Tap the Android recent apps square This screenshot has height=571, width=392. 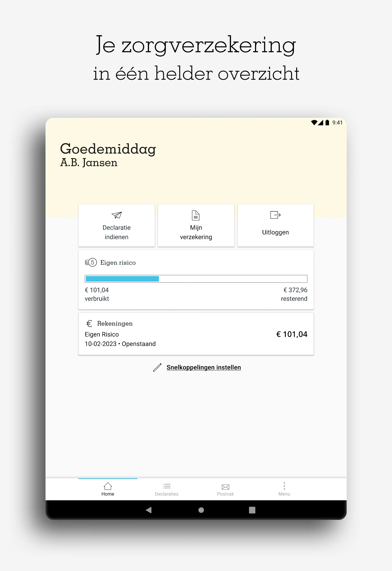pyautogui.click(x=252, y=510)
